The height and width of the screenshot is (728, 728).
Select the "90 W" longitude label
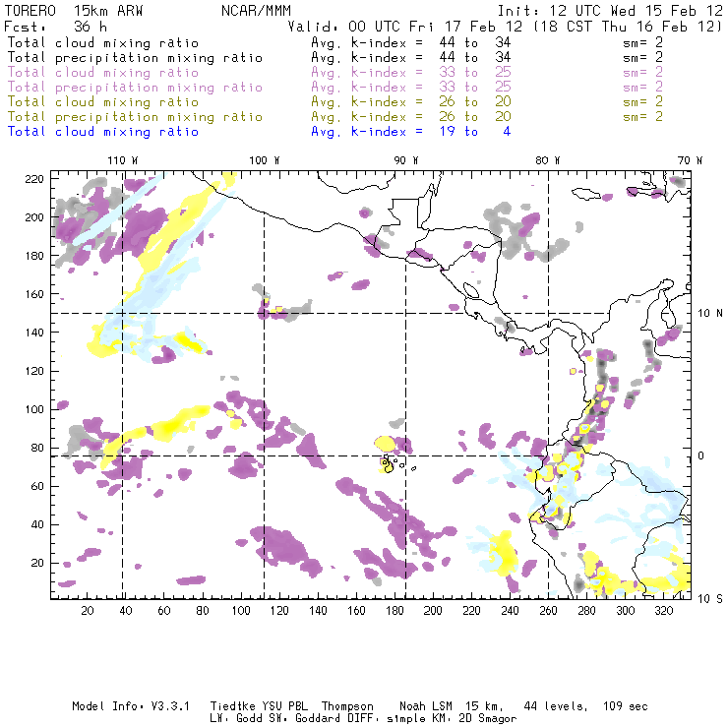click(x=406, y=160)
